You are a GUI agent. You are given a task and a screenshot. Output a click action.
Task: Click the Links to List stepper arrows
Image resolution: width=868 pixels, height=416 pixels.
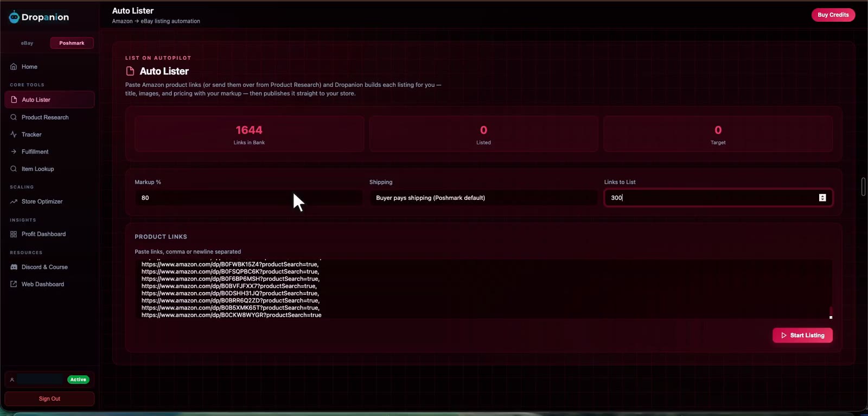pos(822,198)
